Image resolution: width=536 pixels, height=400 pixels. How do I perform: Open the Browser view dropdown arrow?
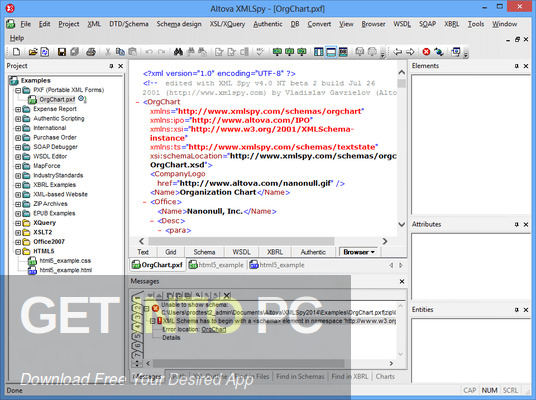click(373, 252)
